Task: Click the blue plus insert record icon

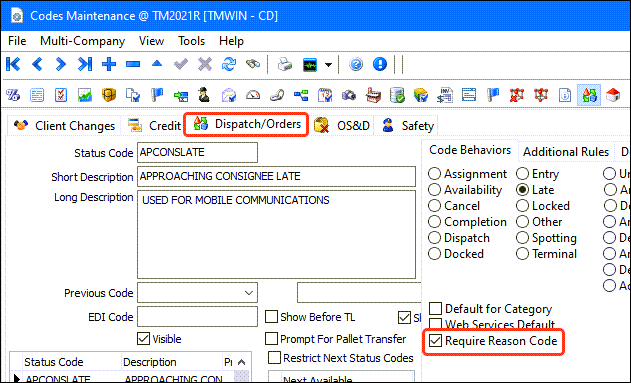Action: pyautogui.click(x=109, y=64)
